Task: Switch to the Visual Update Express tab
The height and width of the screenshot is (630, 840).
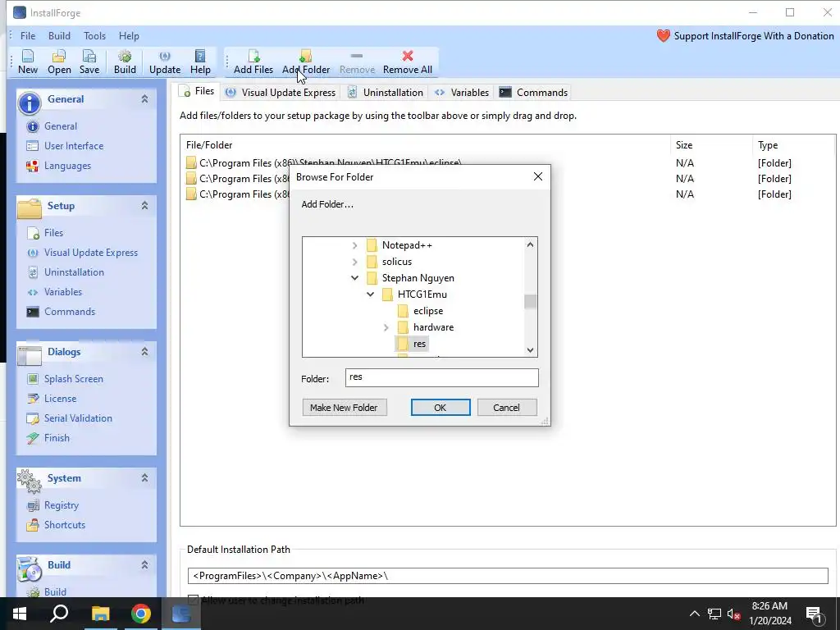Action: coord(281,92)
